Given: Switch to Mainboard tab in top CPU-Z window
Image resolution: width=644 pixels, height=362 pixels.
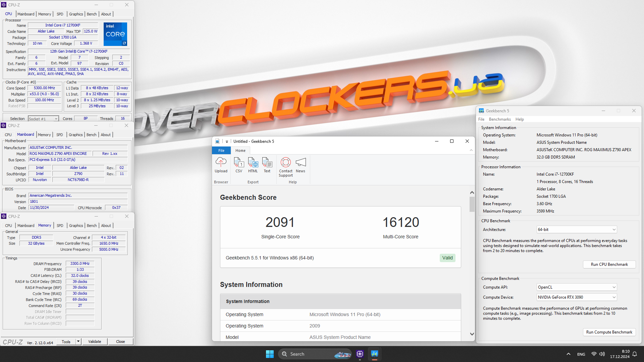Looking at the screenshot, I should coord(26,14).
